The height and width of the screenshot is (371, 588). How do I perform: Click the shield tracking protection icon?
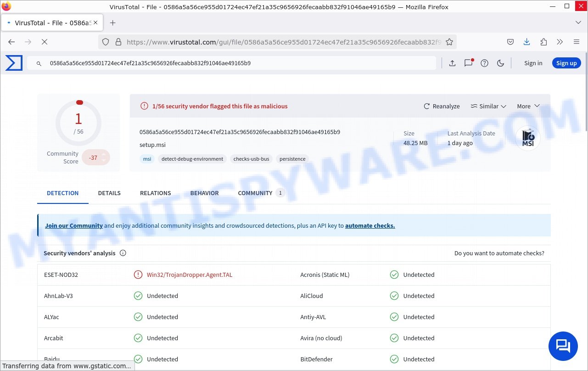point(106,42)
